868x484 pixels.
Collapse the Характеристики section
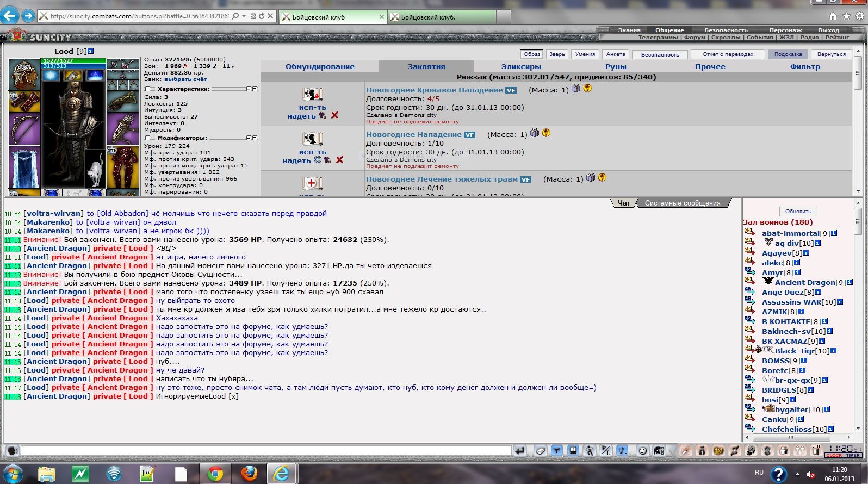point(147,89)
